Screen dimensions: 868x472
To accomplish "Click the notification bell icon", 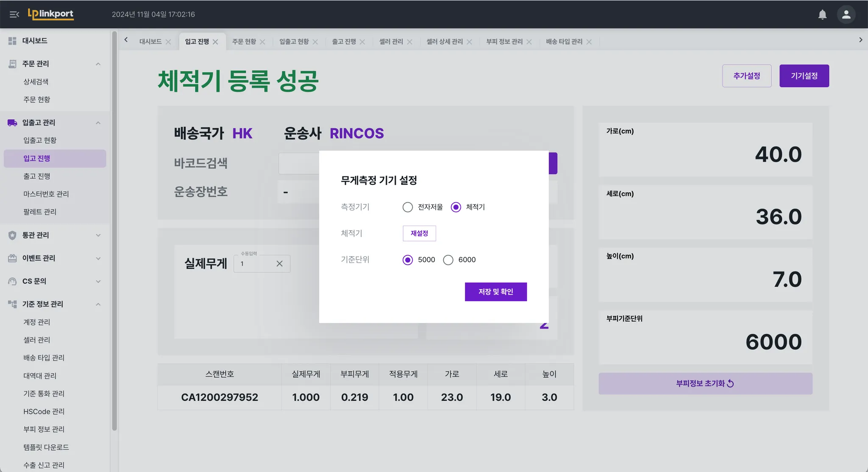I will (822, 14).
